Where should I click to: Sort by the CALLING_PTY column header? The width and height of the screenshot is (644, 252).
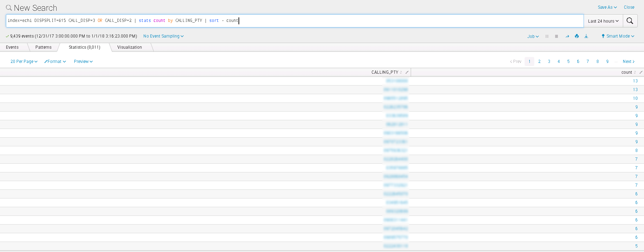pyautogui.click(x=385, y=72)
